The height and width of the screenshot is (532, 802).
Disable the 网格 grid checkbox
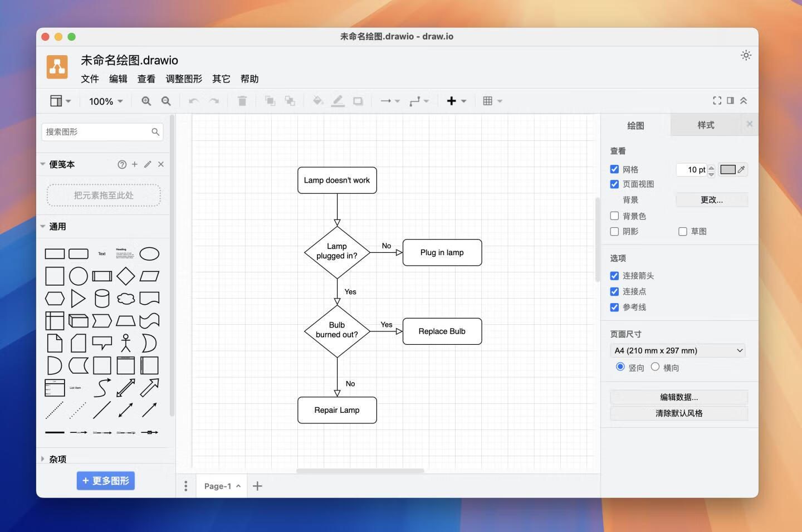[x=614, y=169]
